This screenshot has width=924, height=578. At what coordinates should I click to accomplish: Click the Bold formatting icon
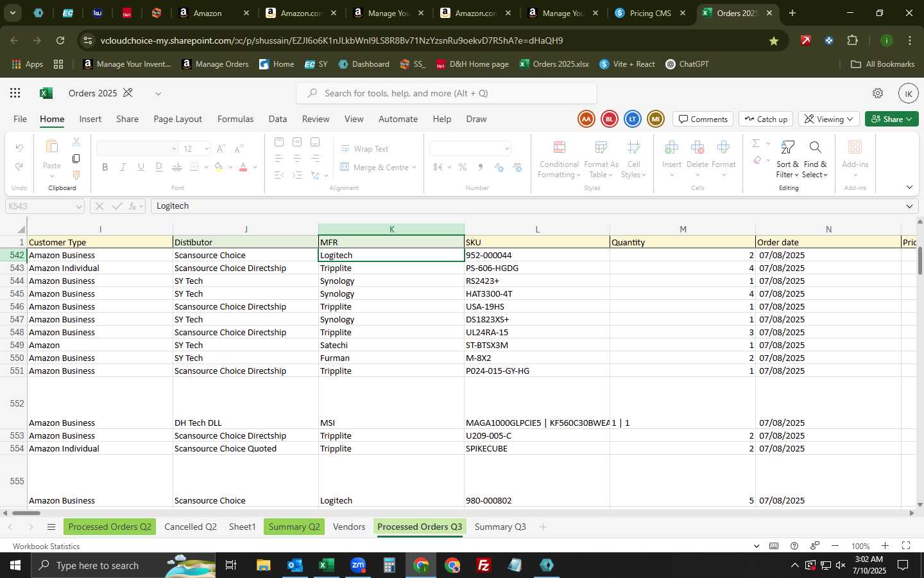coord(105,167)
